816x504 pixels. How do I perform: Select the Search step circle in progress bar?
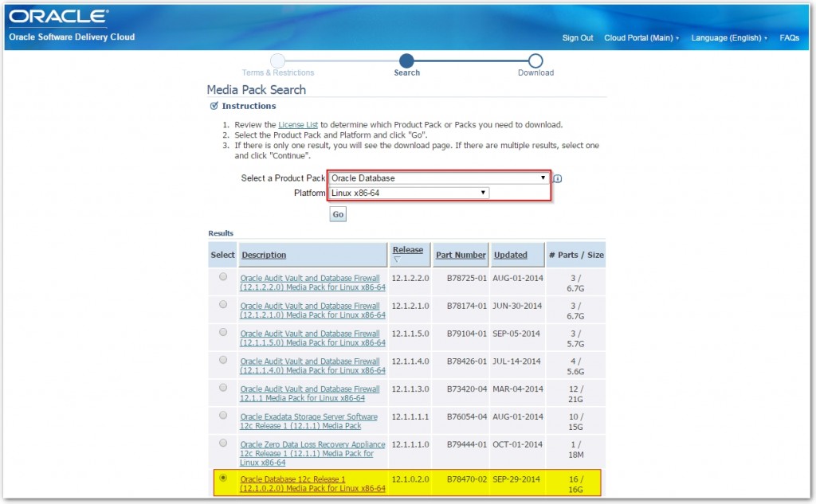click(x=406, y=60)
